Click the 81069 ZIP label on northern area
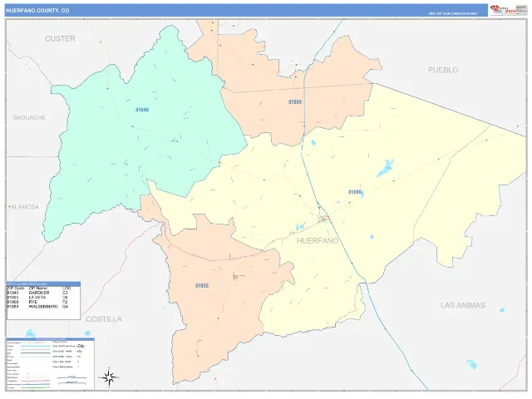 [x=295, y=101]
